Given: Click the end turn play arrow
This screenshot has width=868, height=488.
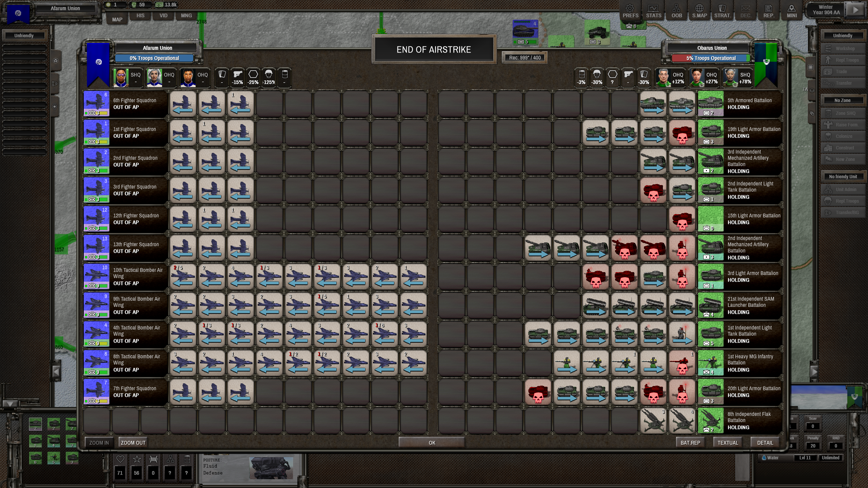Looking at the screenshot, I should (x=855, y=10).
